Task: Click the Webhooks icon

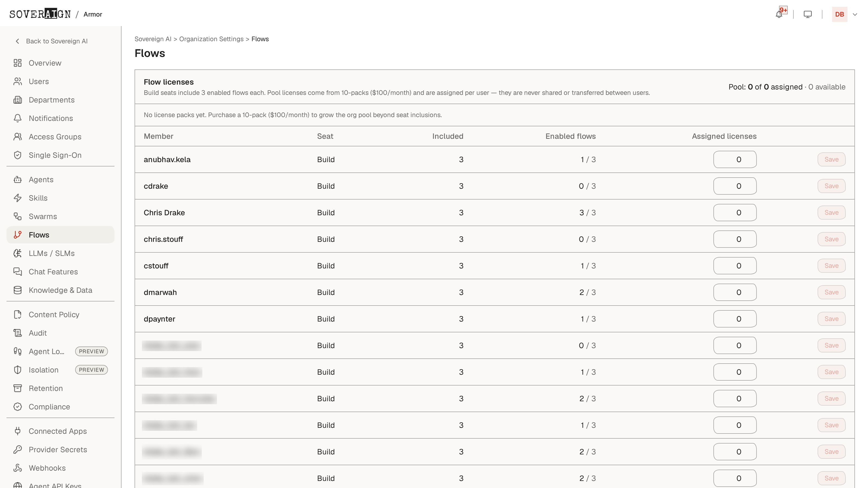Action: pos(18,468)
